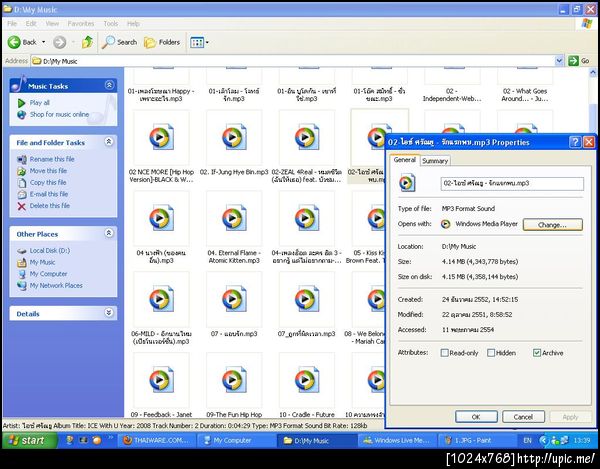This screenshot has width=600, height=469.
Task: Click the Delete this file link
Action: point(50,206)
